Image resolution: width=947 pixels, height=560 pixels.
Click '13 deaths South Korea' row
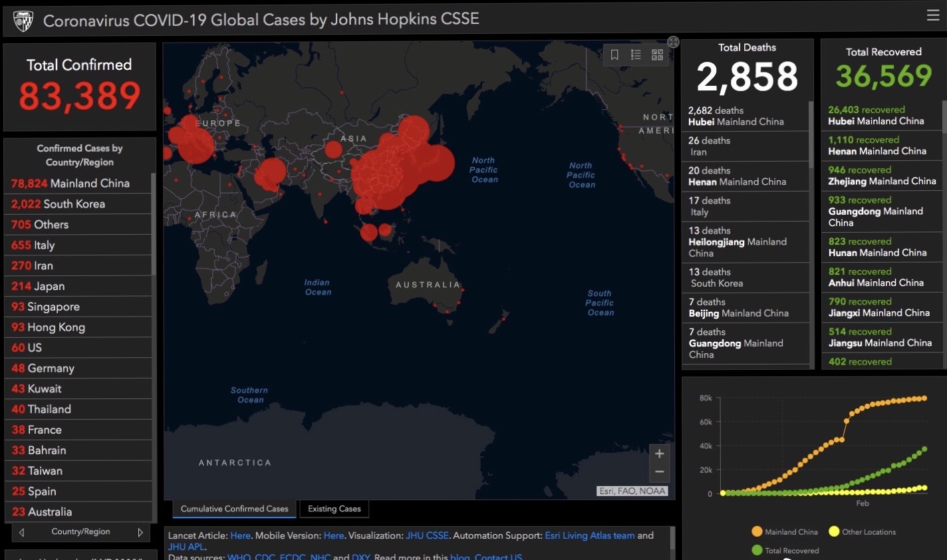pos(745,278)
